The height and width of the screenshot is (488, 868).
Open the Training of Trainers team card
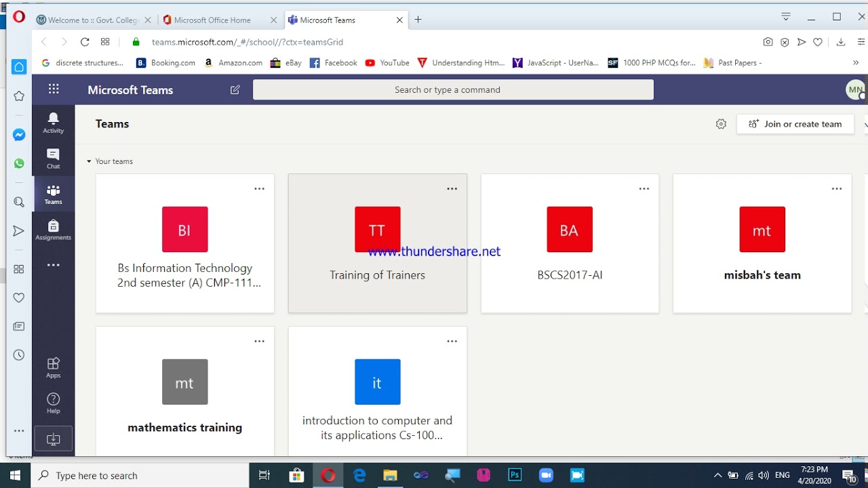[x=378, y=243]
